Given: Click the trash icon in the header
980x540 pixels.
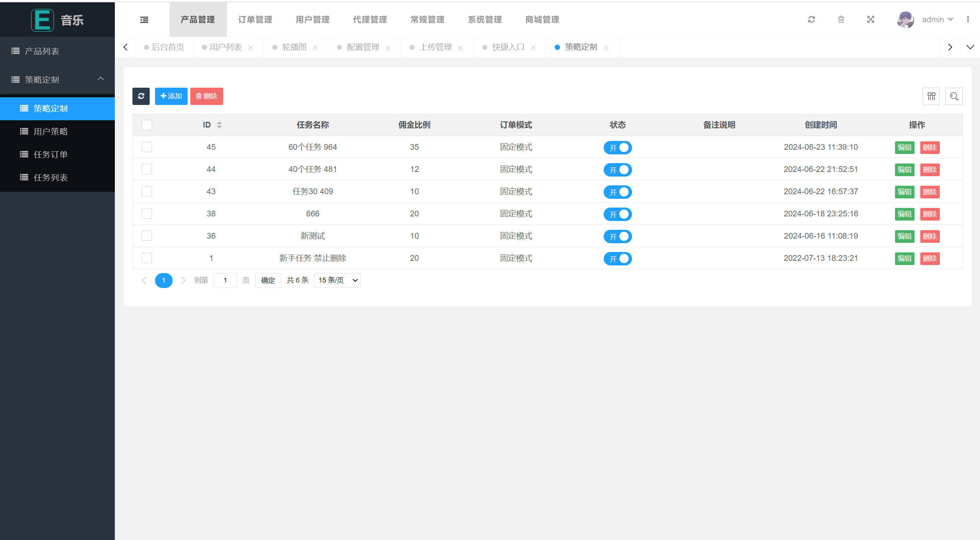Looking at the screenshot, I should pos(841,20).
